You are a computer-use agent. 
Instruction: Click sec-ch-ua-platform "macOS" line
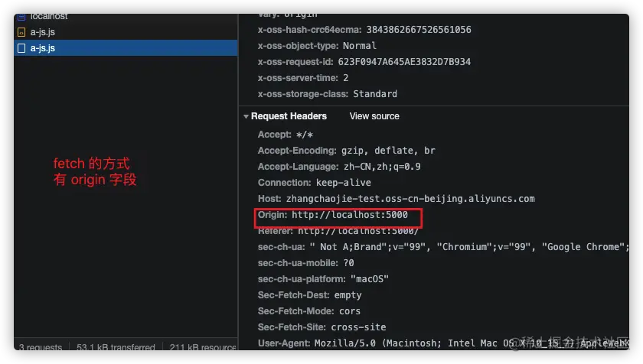coord(323,279)
